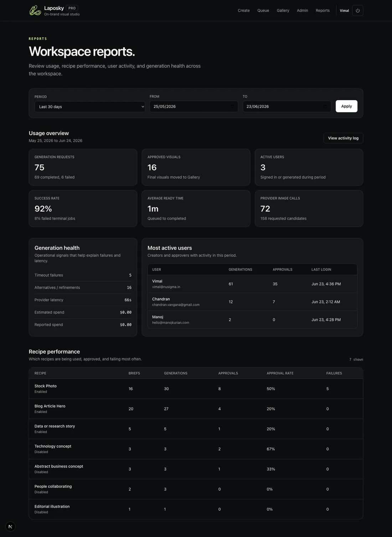Viewport: 392px width, 537px height.
Task: Click the Alternatives / refinements row
Action: coord(83,287)
